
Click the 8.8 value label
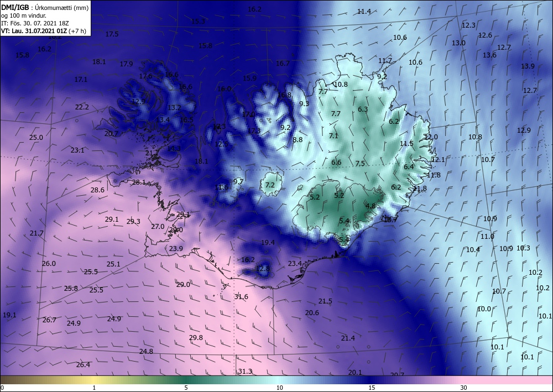pyautogui.click(x=298, y=139)
